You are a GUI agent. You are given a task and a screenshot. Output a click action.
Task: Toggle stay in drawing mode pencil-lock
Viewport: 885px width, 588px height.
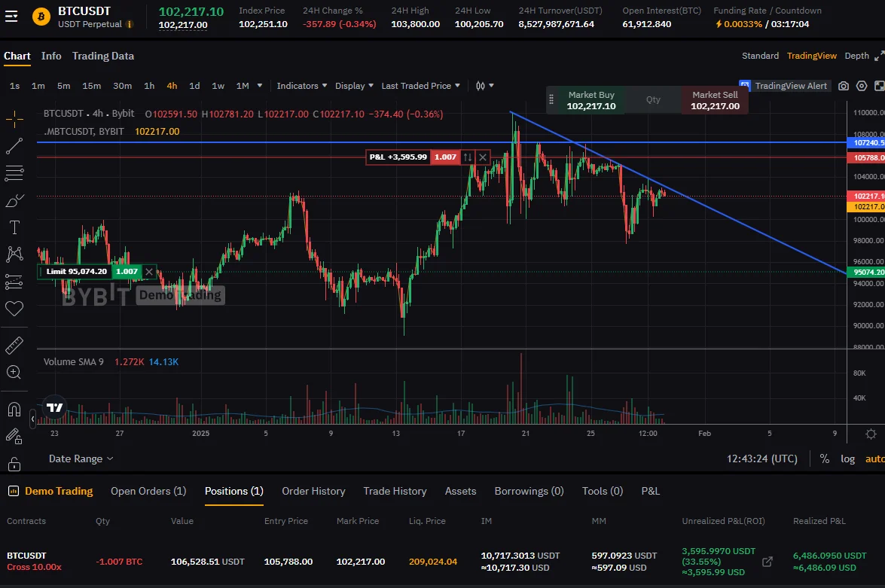(x=14, y=436)
